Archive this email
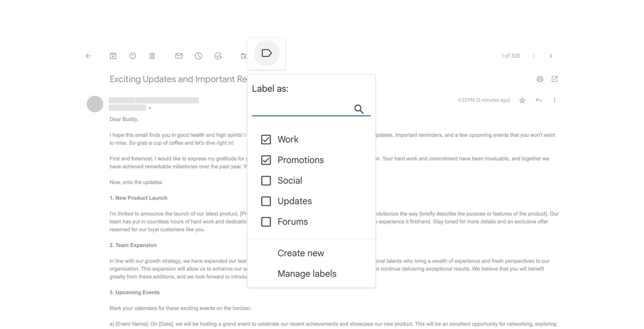 coord(113,56)
